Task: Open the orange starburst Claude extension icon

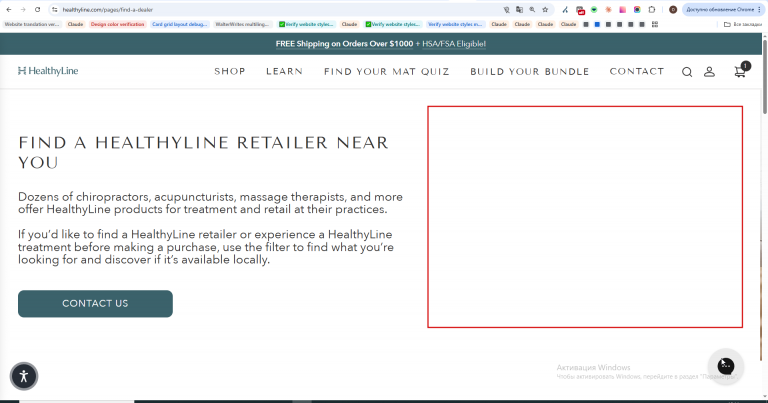Action: coord(608,9)
